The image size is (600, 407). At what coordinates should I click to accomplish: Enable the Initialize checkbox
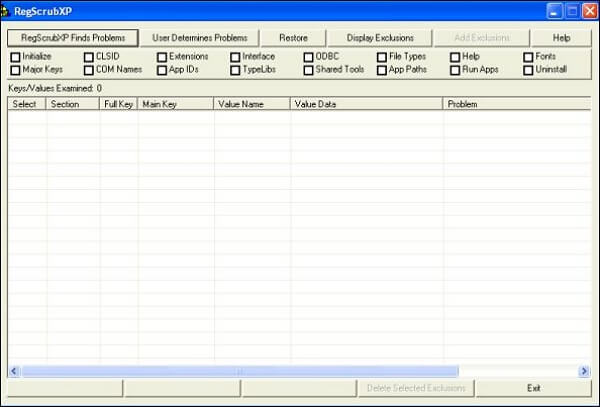(15, 57)
